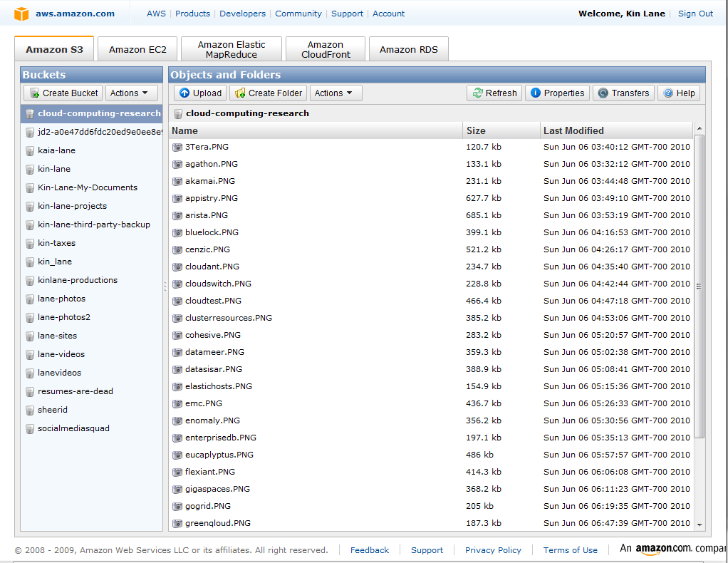Viewport: 728px width, 563px height.
Task: Click the Transfers icon
Action: tap(603, 93)
